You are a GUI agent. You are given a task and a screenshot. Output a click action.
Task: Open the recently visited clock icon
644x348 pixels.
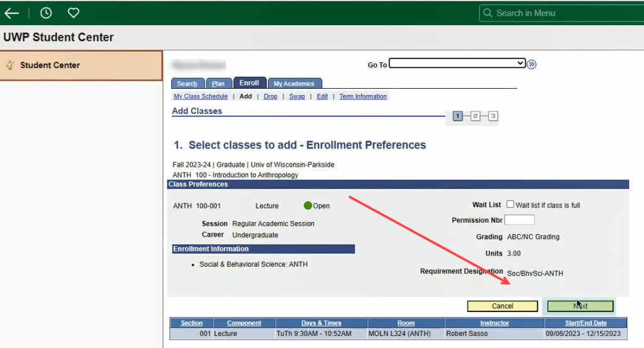pos(46,13)
